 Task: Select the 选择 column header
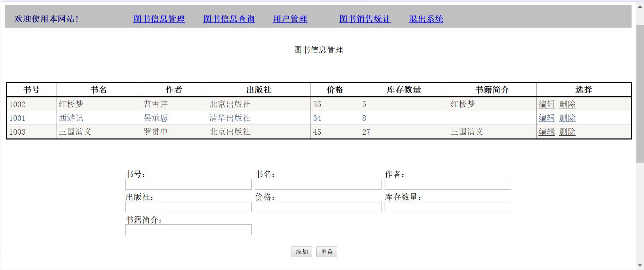584,90
